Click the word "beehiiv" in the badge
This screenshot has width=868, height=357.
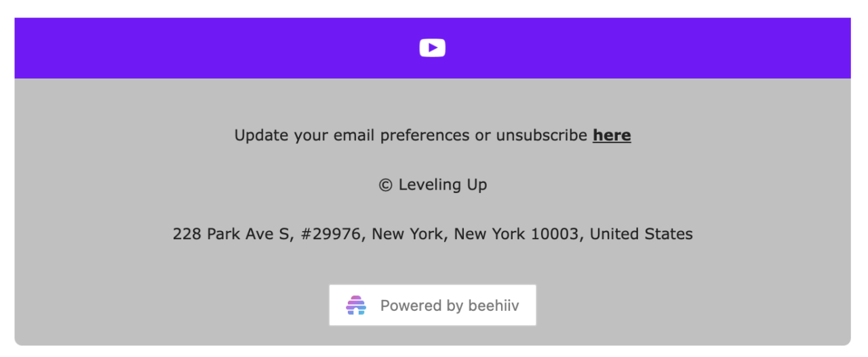[494, 306]
